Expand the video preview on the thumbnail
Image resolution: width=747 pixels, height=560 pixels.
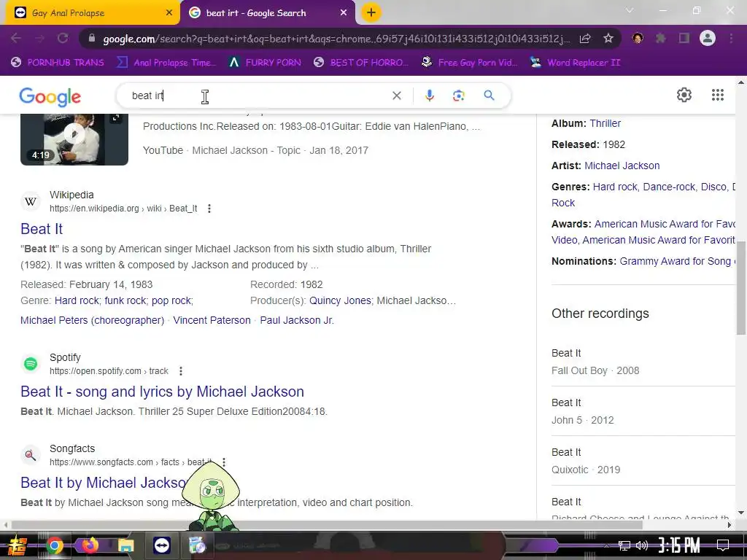pyautogui.click(x=116, y=118)
